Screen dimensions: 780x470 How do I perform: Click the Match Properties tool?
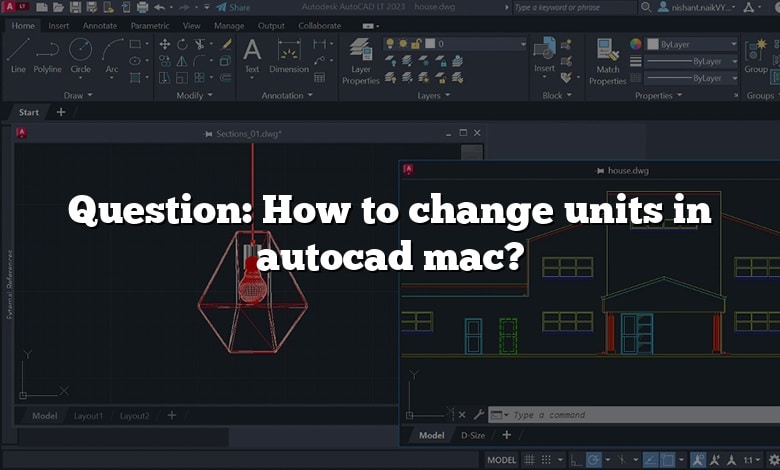(607, 60)
